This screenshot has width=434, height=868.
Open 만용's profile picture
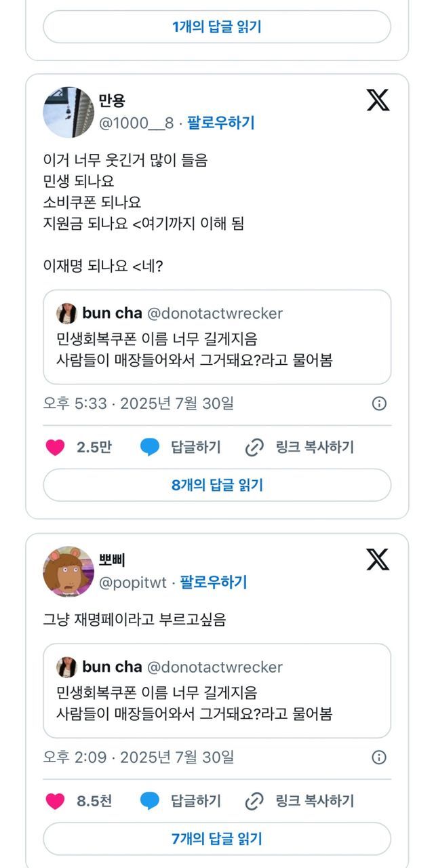(68, 112)
